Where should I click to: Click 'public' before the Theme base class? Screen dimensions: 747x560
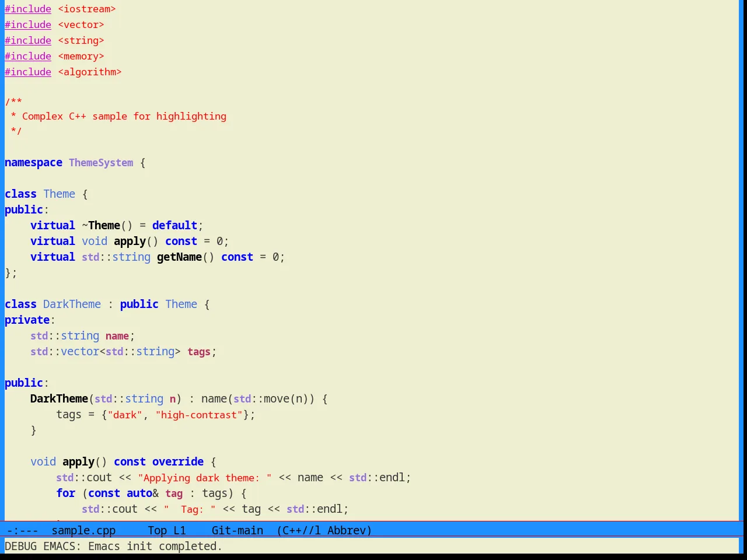click(139, 304)
